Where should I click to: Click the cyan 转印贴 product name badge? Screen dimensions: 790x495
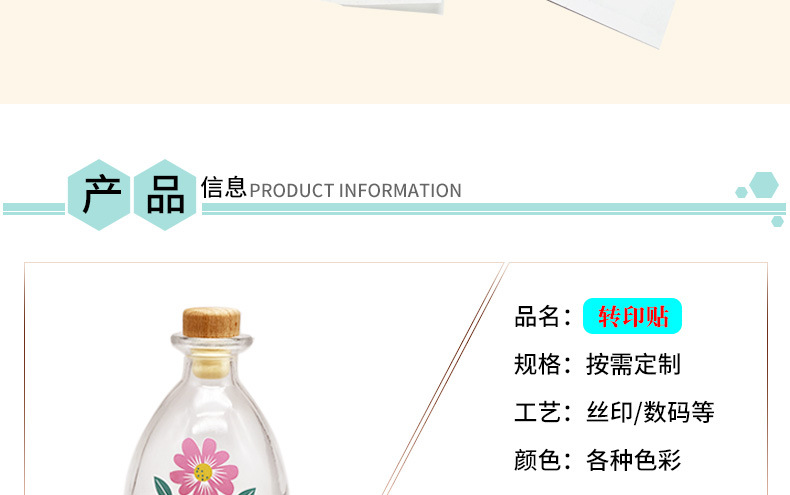pyautogui.click(x=632, y=316)
